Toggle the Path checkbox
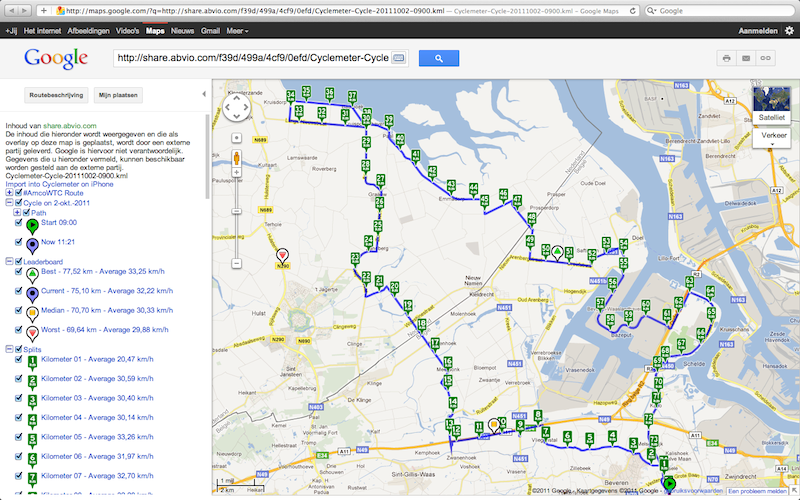800x500 pixels. coord(27,213)
